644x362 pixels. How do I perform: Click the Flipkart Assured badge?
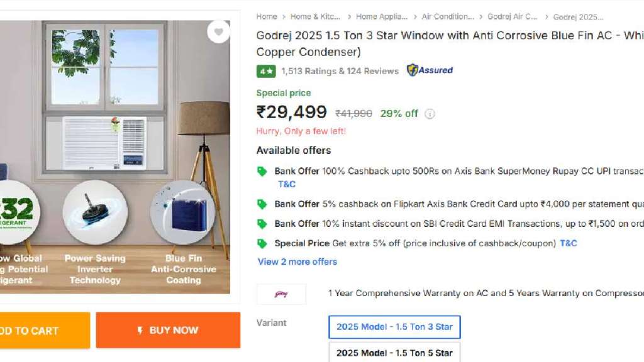430,70
